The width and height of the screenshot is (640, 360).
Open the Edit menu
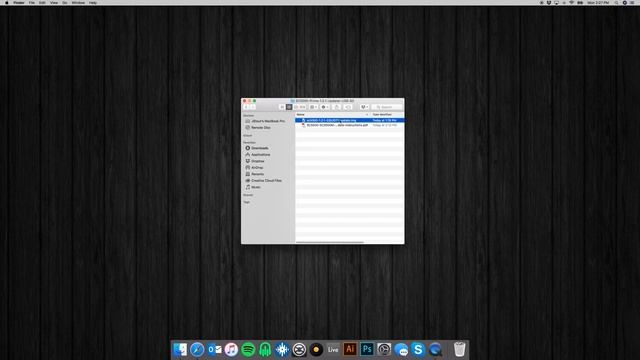pos(42,2)
